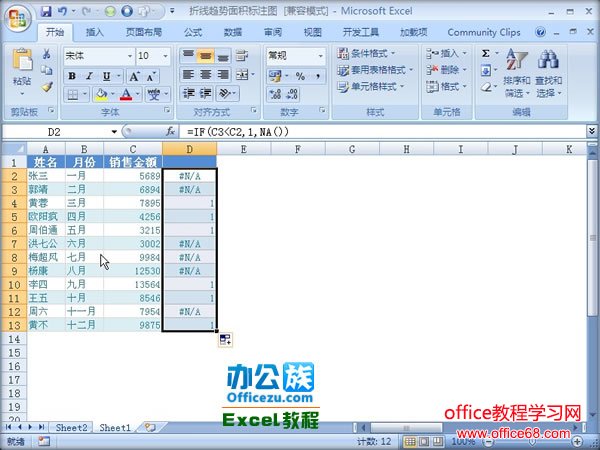This screenshot has width=600, height=450.
Task: Switch to the 页面布局 ribbon tab
Action: 143,32
